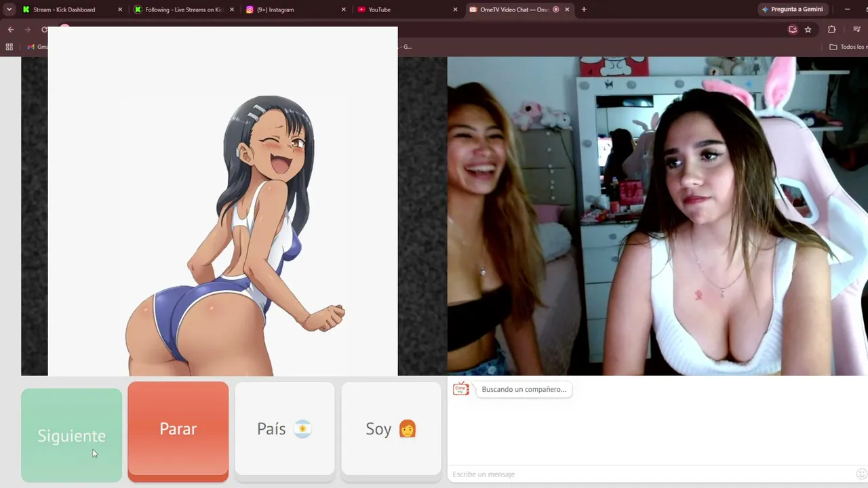The width and height of the screenshot is (868, 488).
Task: Open the apps grid in bookmarks bar
Action: click(9, 47)
